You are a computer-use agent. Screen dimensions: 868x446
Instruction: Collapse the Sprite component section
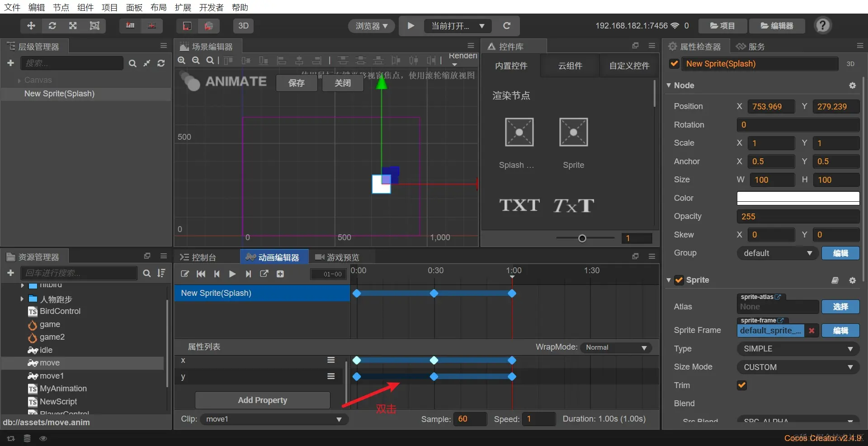[x=669, y=280]
